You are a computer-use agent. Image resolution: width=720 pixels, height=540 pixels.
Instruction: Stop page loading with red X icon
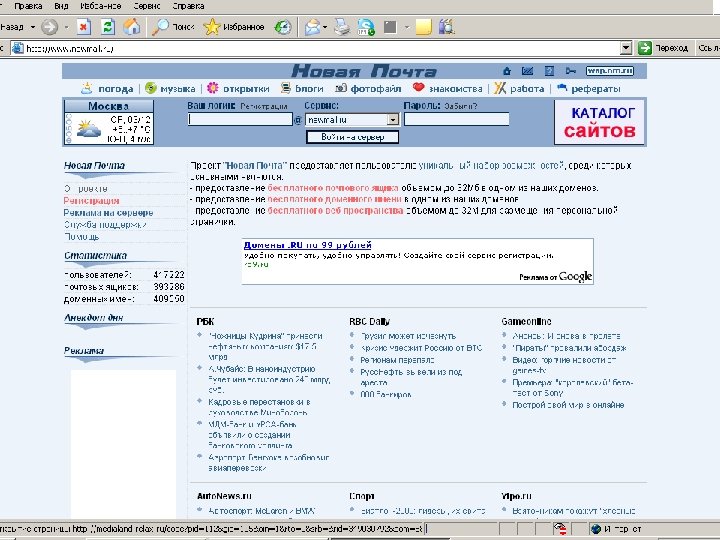[x=83, y=27]
